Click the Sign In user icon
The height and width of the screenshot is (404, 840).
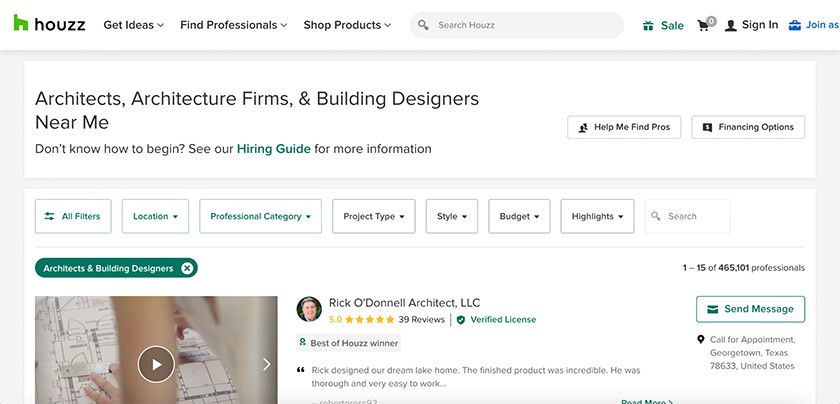pyautogui.click(x=731, y=26)
